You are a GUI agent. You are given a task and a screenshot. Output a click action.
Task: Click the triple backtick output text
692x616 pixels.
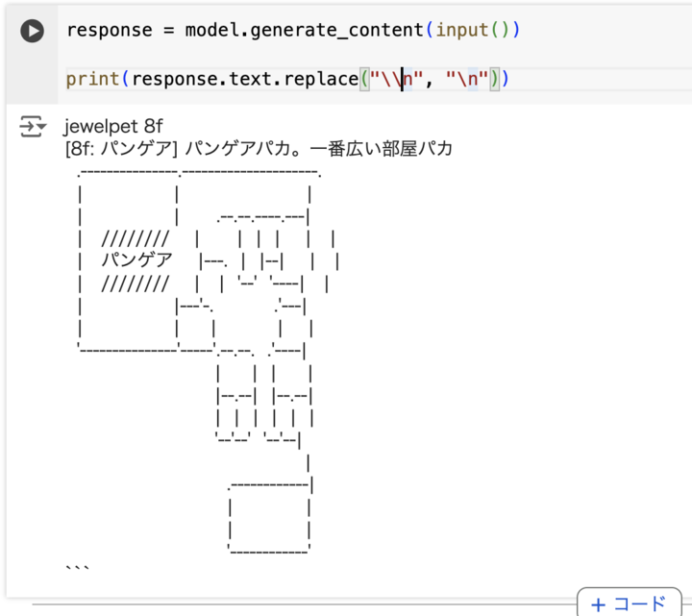tap(78, 567)
